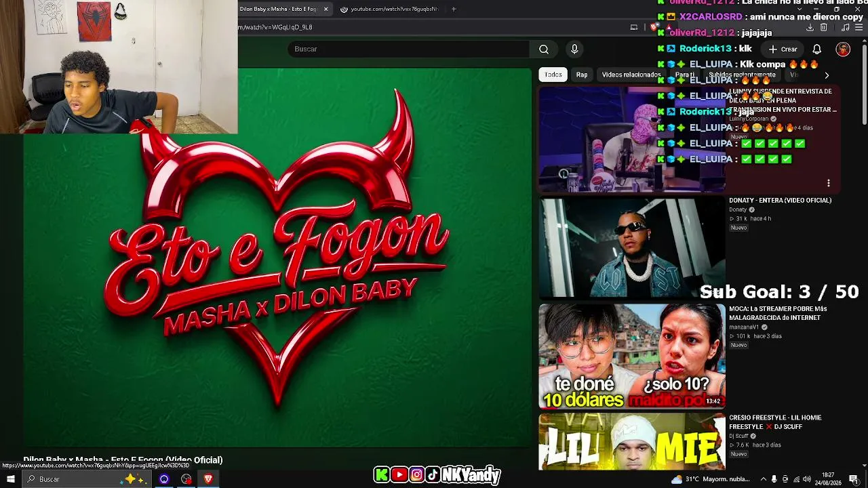This screenshot has height=488, width=868.
Task: Open the three-dot menu on Luinny video
Action: [828, 183]
